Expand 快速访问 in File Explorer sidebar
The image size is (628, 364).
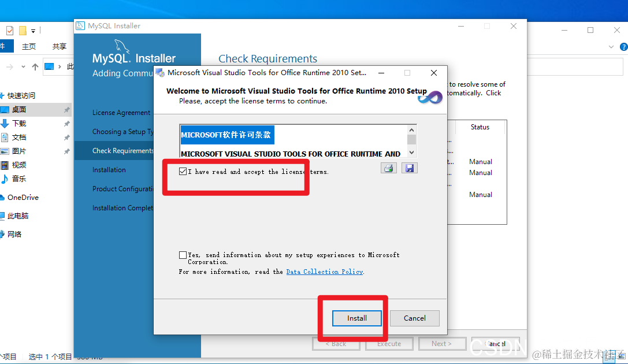point(21,96)
